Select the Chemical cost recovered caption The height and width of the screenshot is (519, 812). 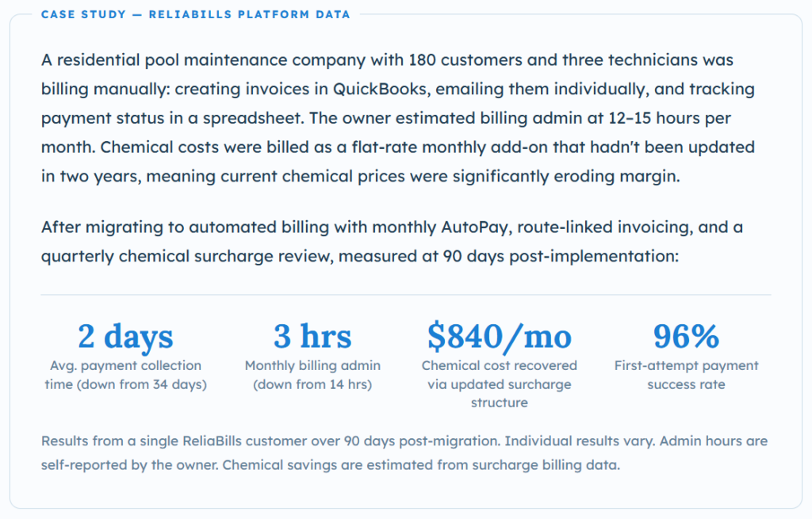click(500, 384)
